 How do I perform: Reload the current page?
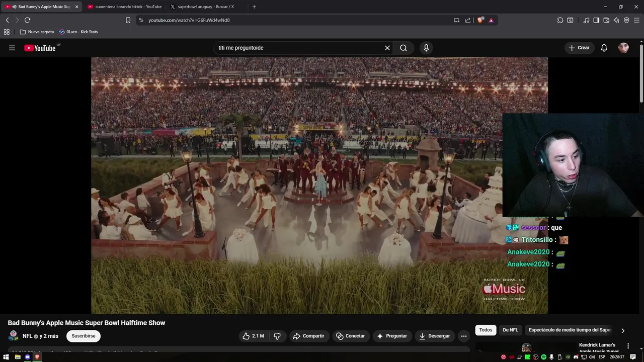[x=27, y=20]
